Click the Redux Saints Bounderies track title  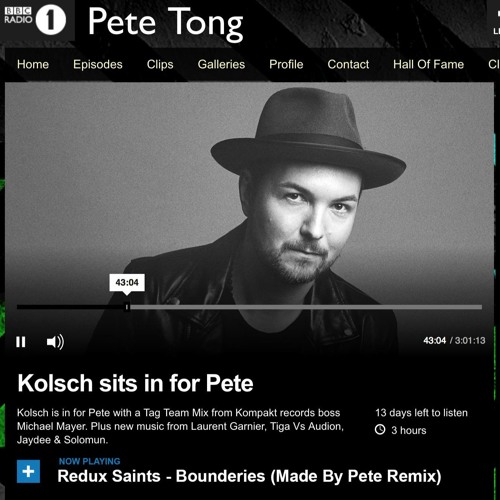(249, 476)
